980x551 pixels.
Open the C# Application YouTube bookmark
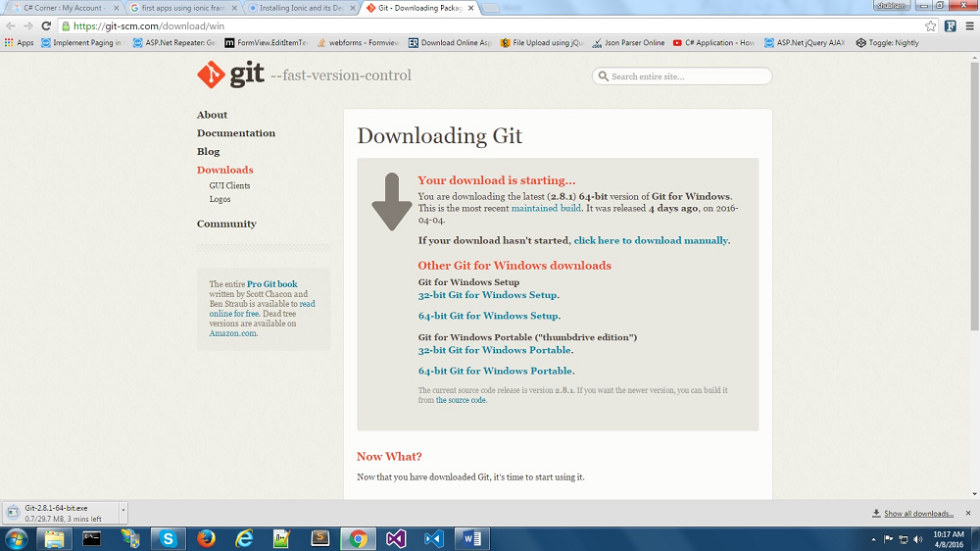point(713,42)
